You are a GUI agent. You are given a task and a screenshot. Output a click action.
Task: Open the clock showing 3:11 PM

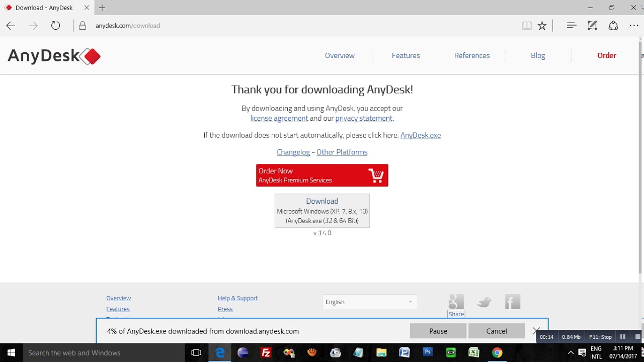click(x=623, y=352)
